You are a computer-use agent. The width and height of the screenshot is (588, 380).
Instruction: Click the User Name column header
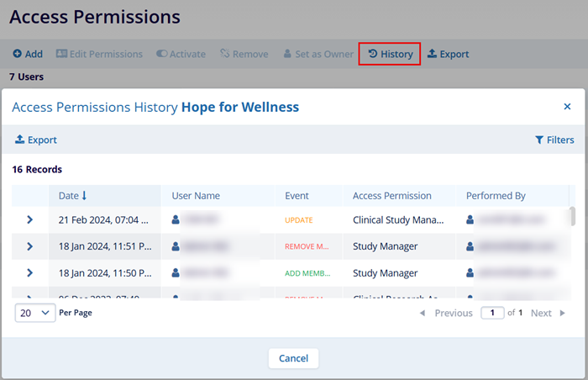coord(196,195)
